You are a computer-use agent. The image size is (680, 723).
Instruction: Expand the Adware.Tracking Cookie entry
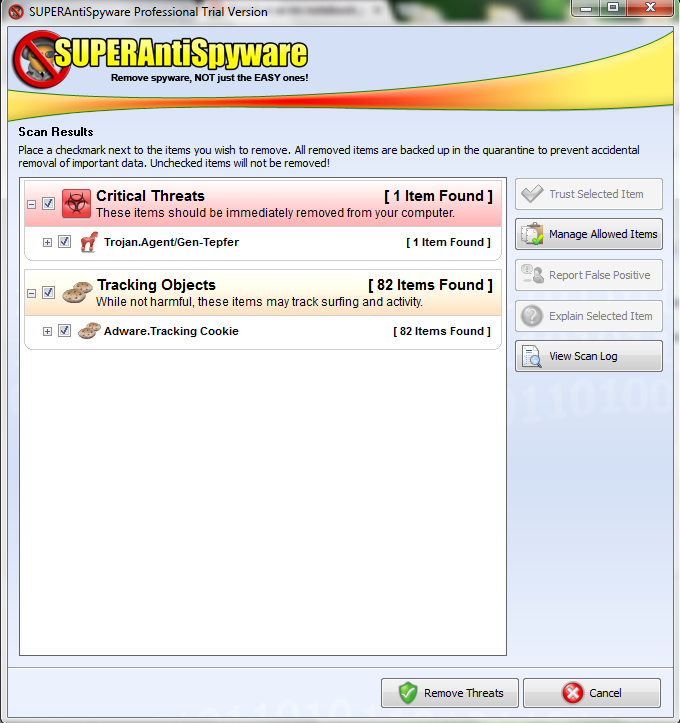[x=47, y=331]
